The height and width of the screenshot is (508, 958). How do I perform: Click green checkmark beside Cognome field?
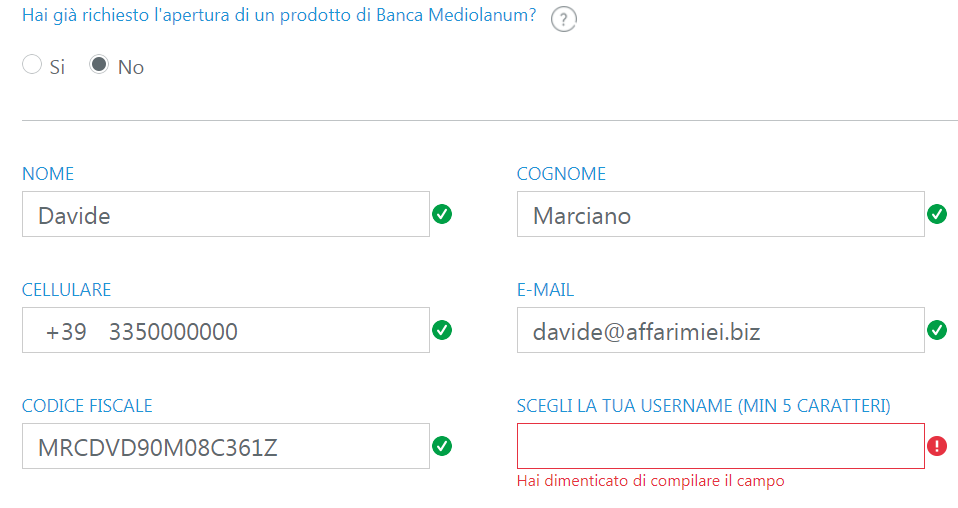click(937, 214)
